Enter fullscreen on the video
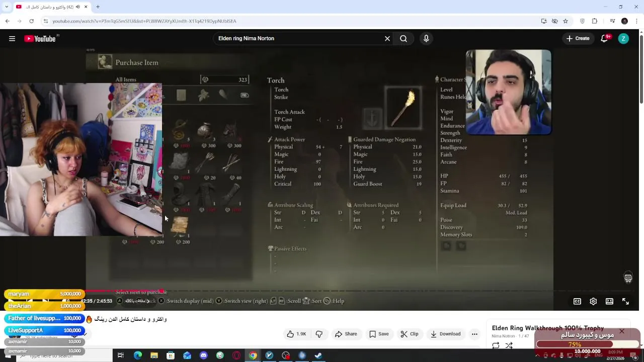644x362 pixels. point(625,301)
